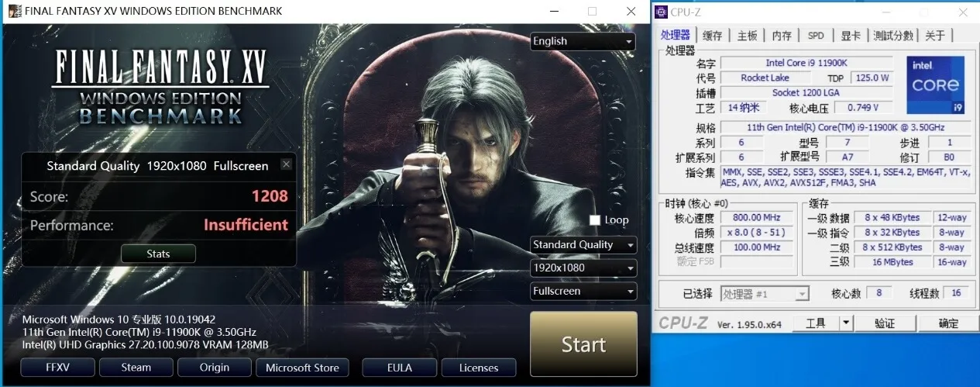
Task: Open the Licenses button
Action: tap(478, 368)
